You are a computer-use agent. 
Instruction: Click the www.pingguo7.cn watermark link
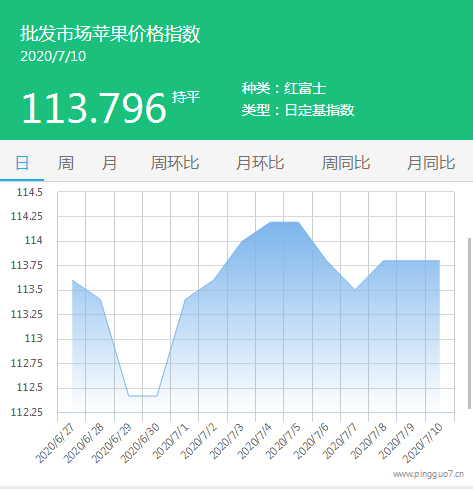428,474
